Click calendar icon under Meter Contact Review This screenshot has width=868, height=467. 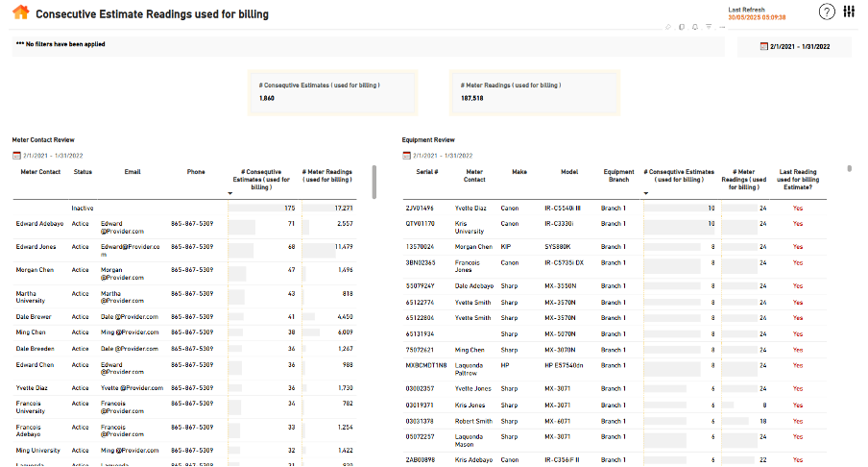coord(16,156)
